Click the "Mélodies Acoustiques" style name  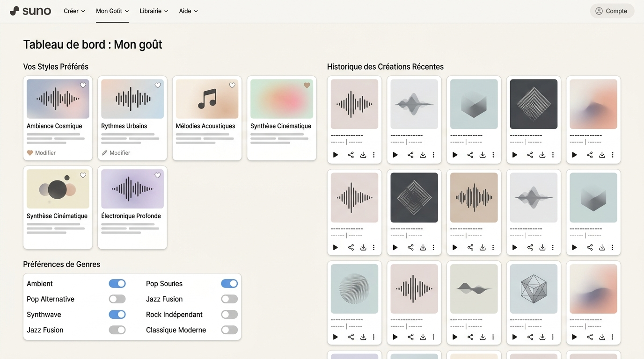click(205, 126)
